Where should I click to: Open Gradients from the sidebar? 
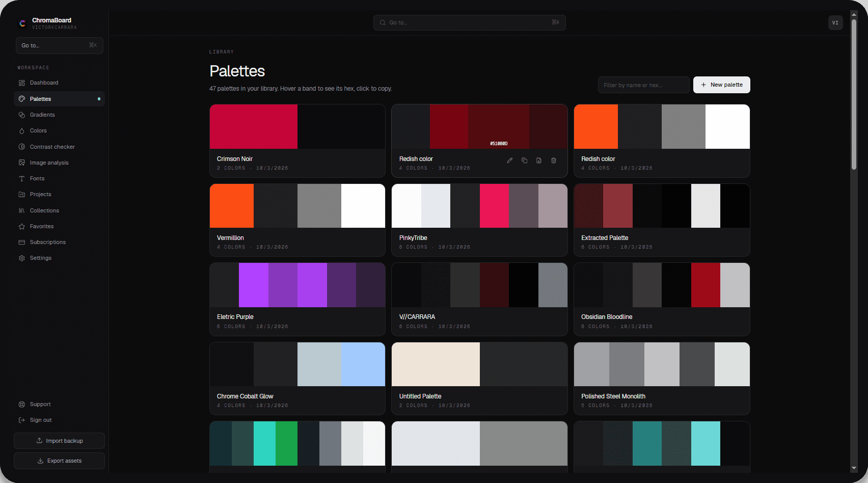click(x=59, y=115)
